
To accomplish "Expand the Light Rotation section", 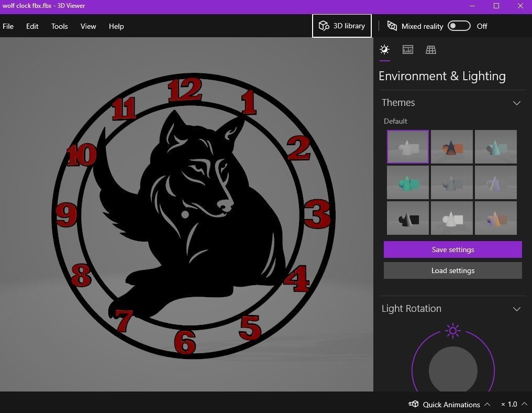I will (x=517, y=309).
